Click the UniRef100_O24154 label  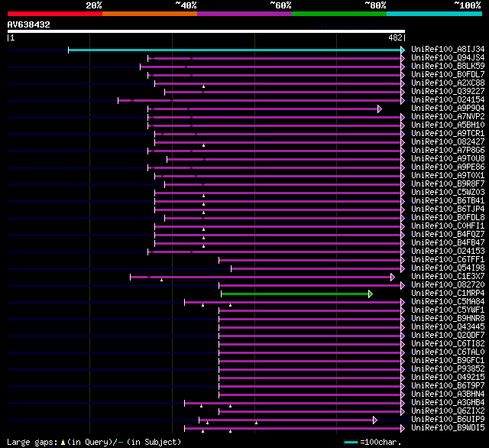(448, 100)
